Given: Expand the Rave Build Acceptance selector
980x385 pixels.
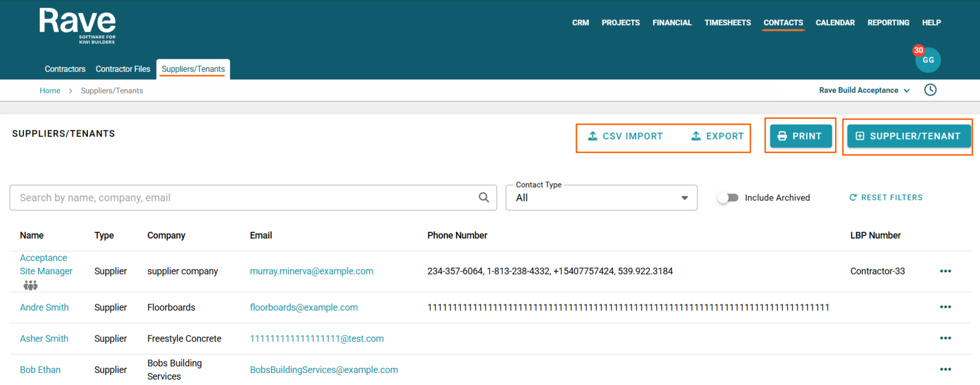Looking at the screenshot, I should point(864,90).
